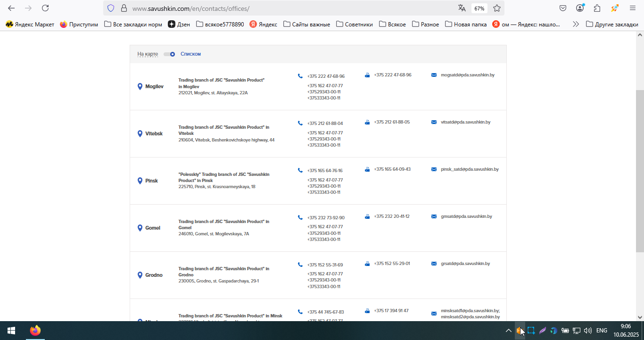This screenshot has height=340, width=644.
Task: Open the Другие закладки folder
Action: click(x=612, y=24)
